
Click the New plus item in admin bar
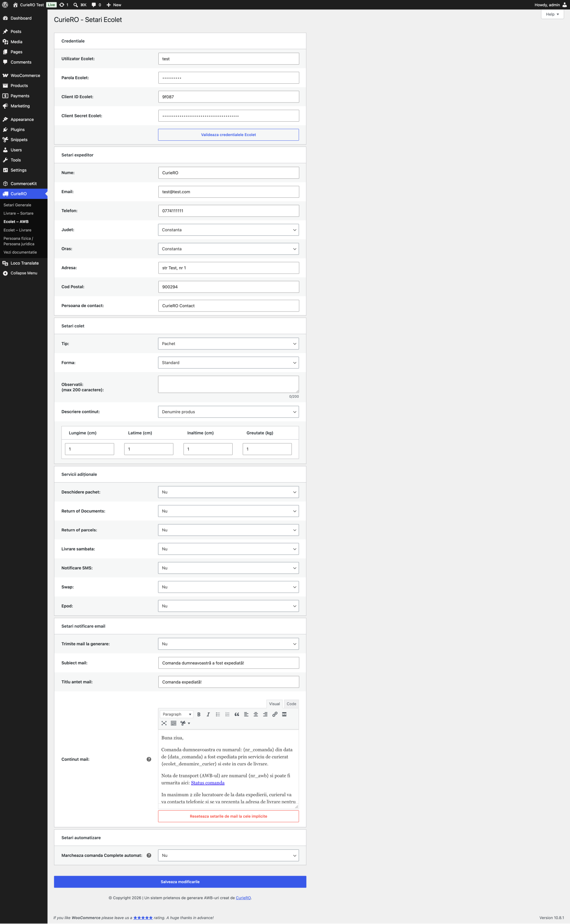pos(114,5)
